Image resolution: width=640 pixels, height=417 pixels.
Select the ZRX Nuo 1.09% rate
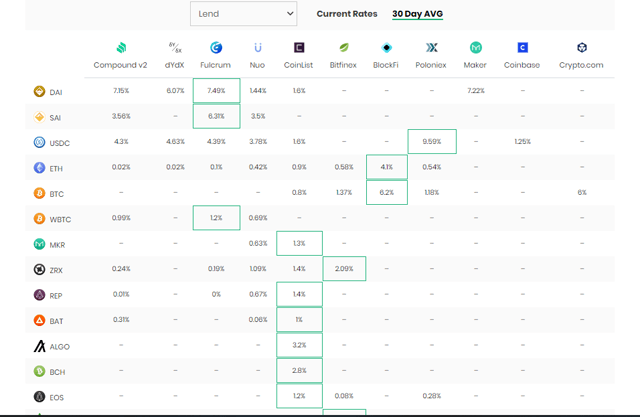tap(258, 268)
